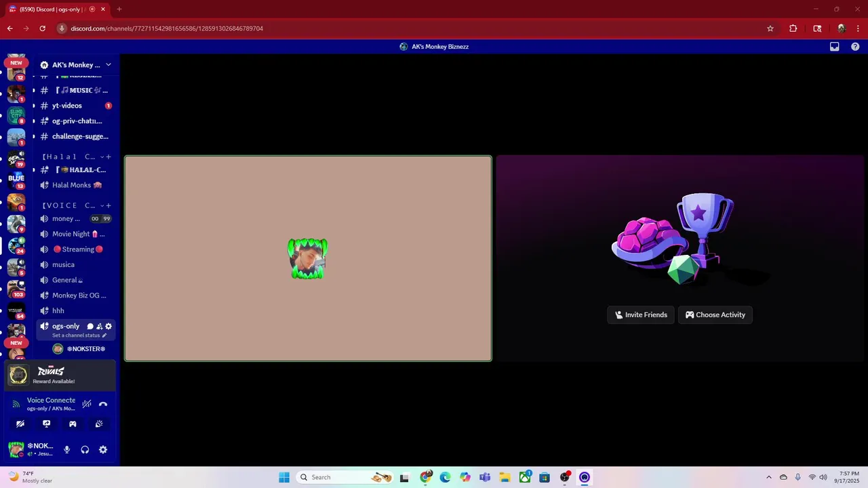Viewport: 868px width, 488px height.
Task: Add a channel to VOICE category
Action: pyautogui.click(x=108, y=205)
